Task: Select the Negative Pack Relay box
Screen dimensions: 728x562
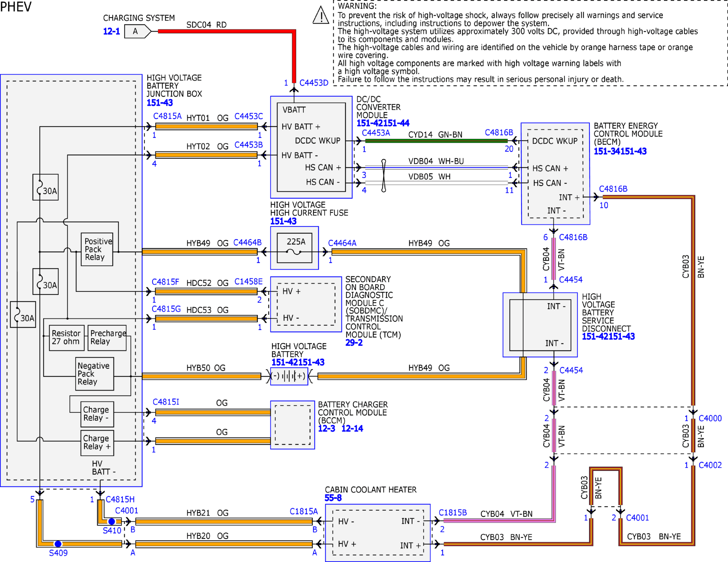Action: pos(95,374)
